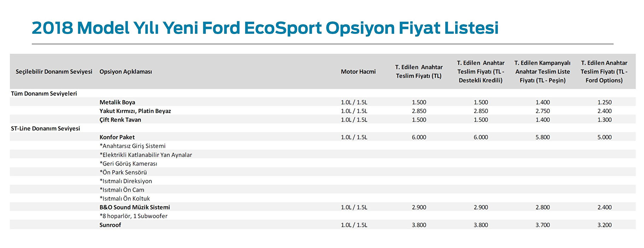Click the Geri Görüş Kamerası line
644x248 pixels.
128,164
